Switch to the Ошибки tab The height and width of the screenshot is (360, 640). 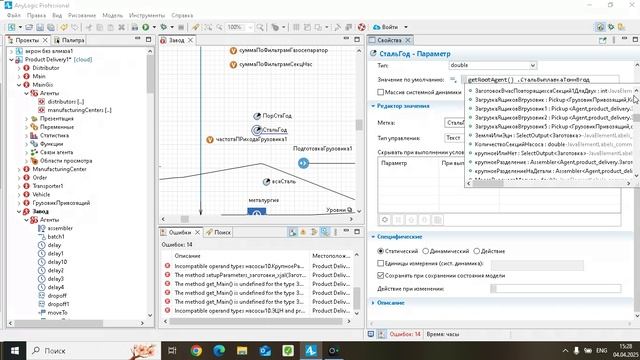180,232
